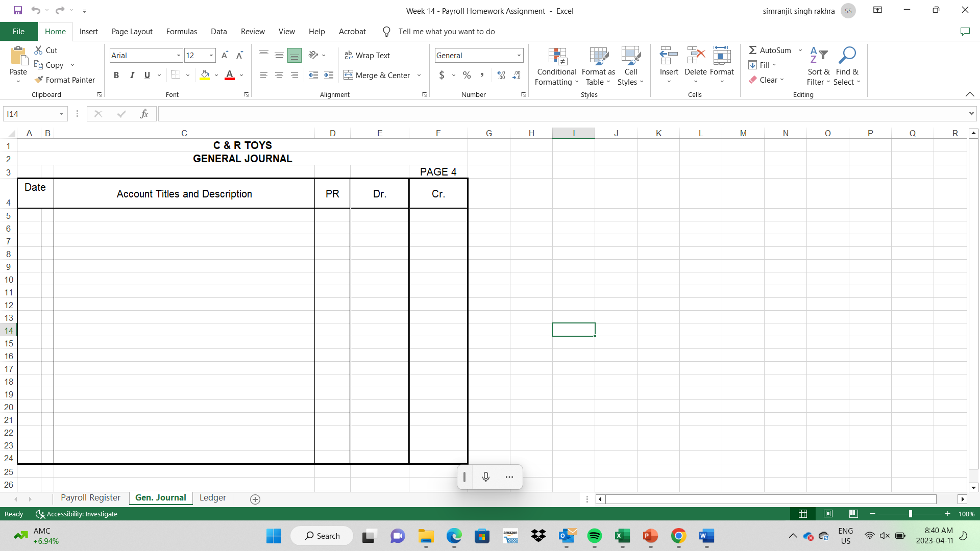Image resolution: width=980 pixels, height=551 pixels.
Task: Click Tell me what you want to do
Action: tap(447, 31)
